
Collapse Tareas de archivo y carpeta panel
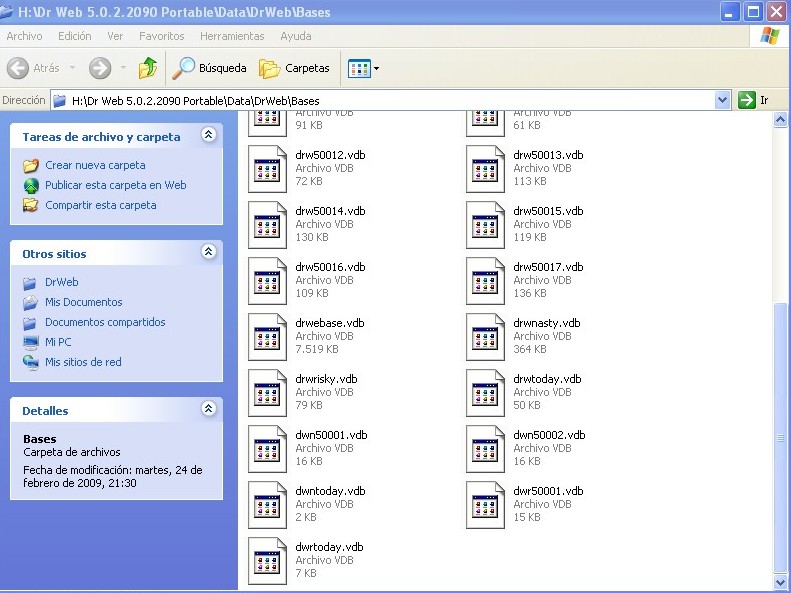[x=208, y=135]
